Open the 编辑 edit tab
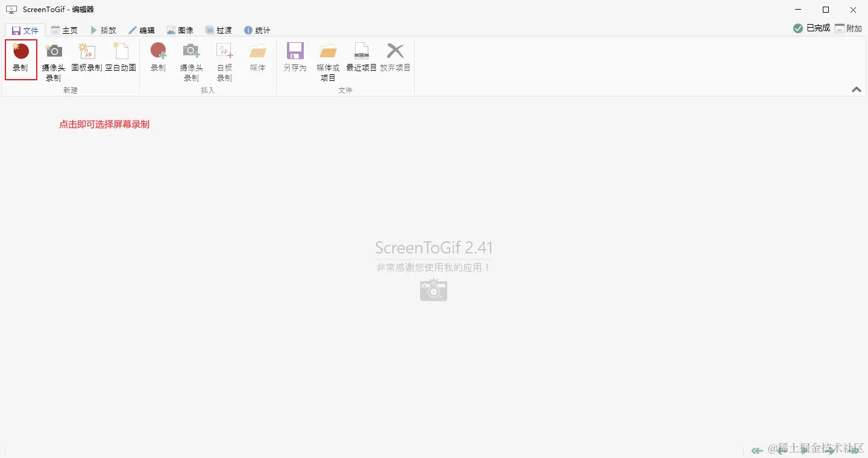This screenshot has height=458, width=868. point(142,30)
